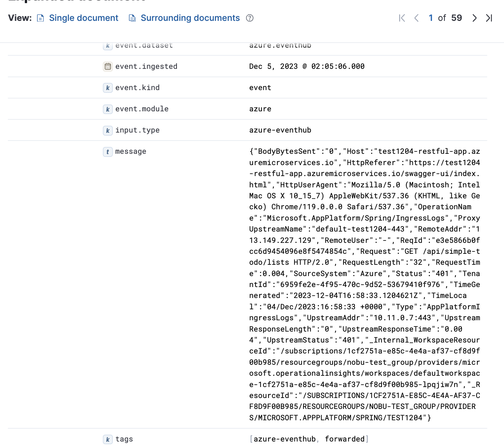Select the message field name
Image resolution: width=504 pixels, height=448 pixels.
[131, 151]
